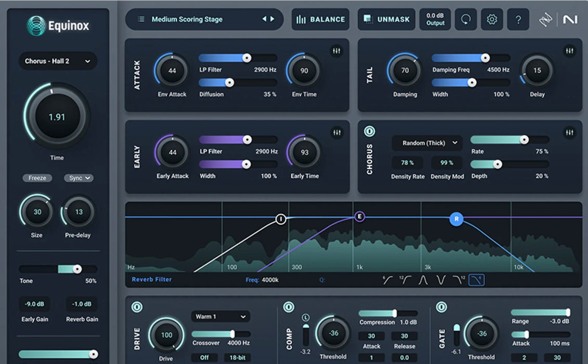Select the bell filter shape icon

click(423, 280)
